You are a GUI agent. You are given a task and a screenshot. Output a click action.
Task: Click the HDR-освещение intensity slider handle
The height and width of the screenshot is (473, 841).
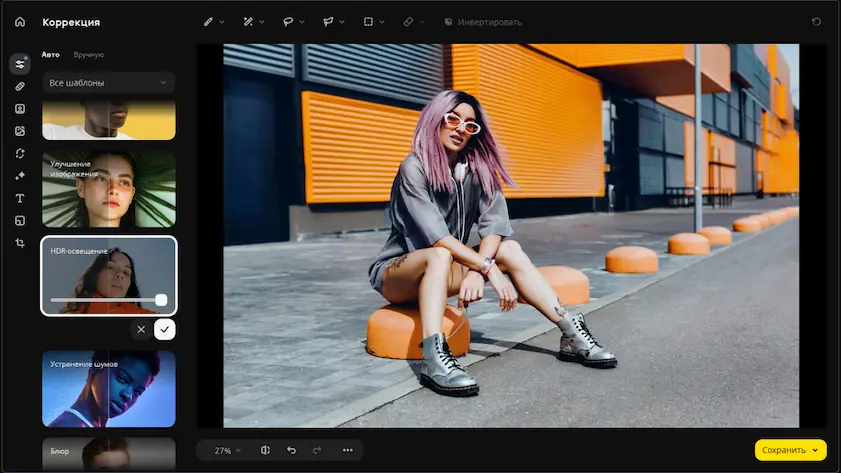[161, 300]
